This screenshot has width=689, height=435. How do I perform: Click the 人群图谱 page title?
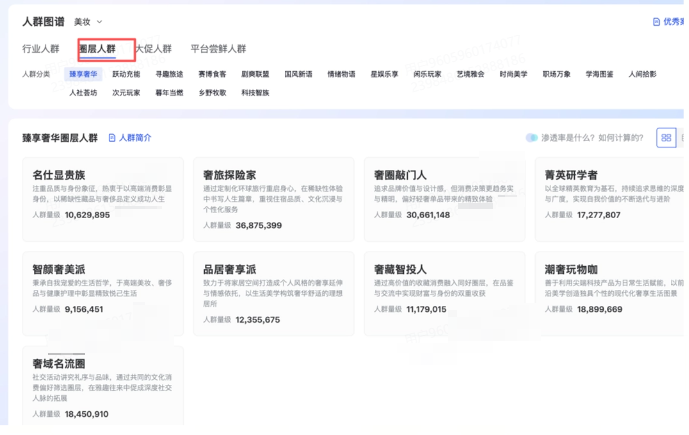tap(43, 22)
